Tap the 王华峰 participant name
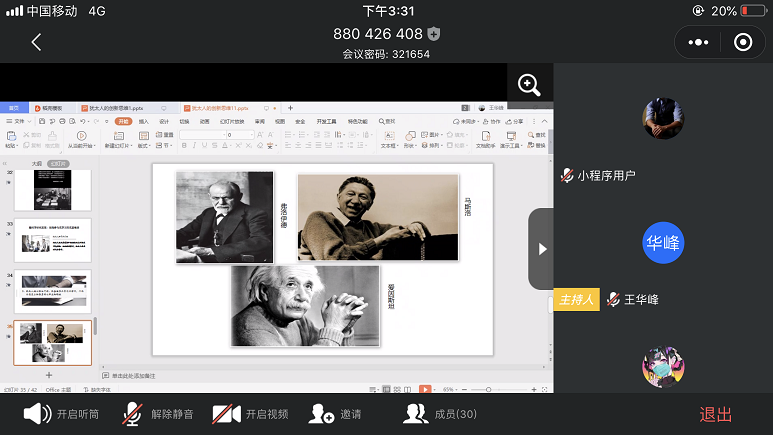Viewport: 773px width, 435px height. click(641, 299)
